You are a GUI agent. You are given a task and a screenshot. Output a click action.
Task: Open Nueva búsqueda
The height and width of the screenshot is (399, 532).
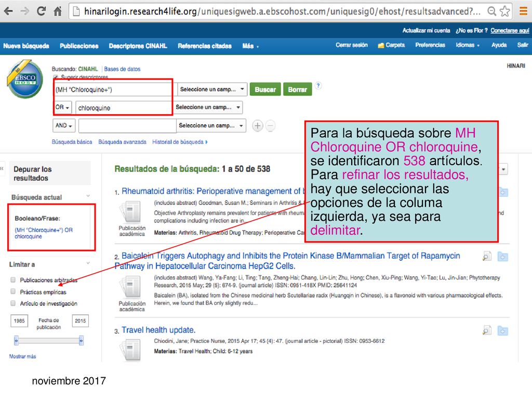coord(26,46)
